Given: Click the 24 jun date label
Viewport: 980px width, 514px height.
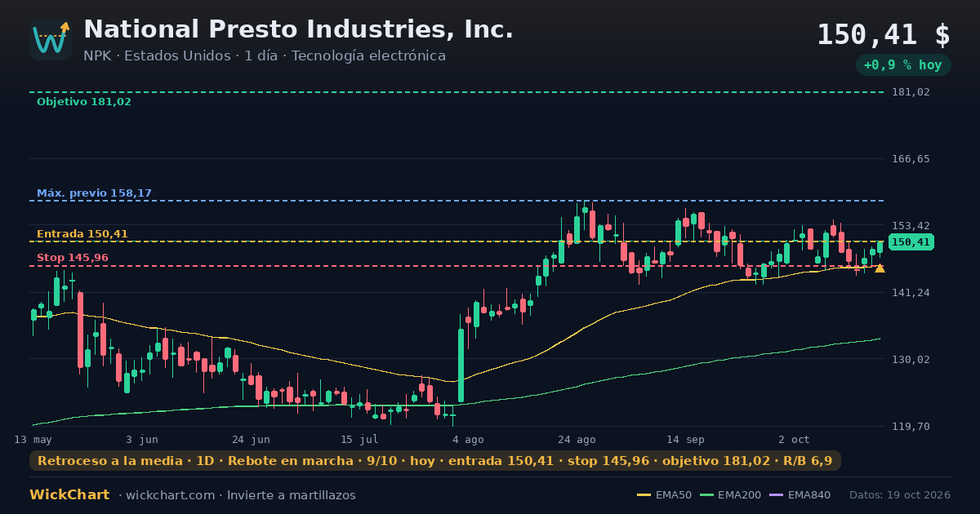Looking at the screenshot, I should click(251, 440).
